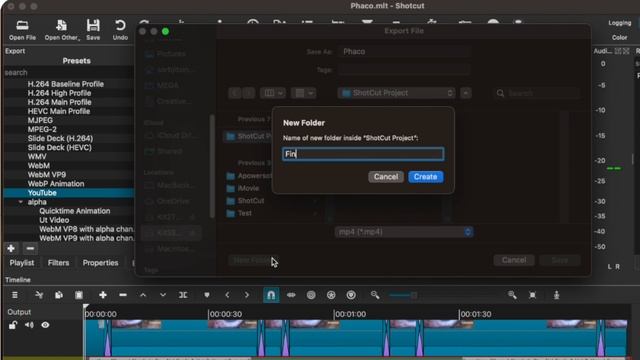Toggle Scrub While Dragging button
The width and height of the screenshot is (640, 360).
[291, 295]
